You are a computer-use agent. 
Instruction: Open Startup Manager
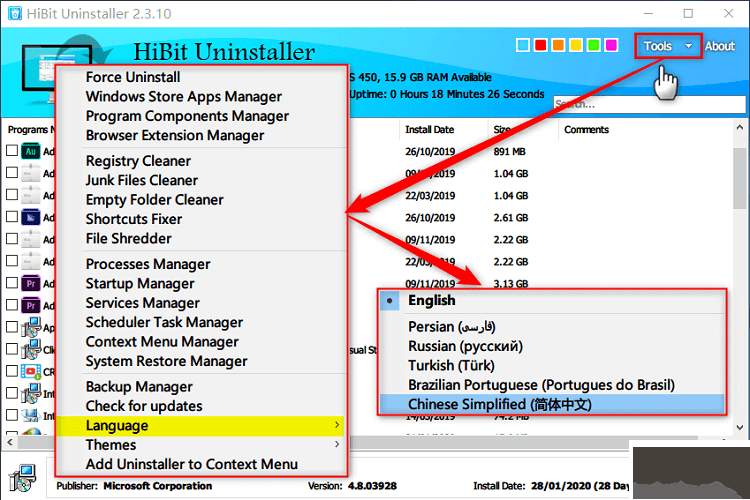tap(140, 284)
